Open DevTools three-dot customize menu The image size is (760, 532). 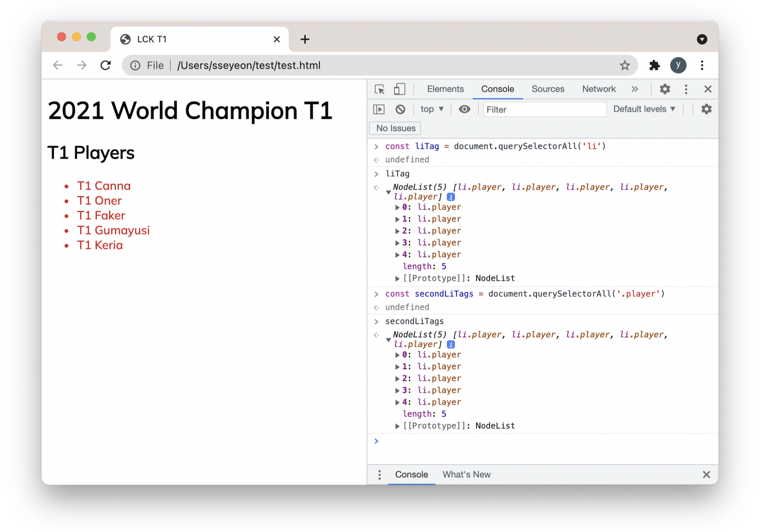(x=686, y=89)
